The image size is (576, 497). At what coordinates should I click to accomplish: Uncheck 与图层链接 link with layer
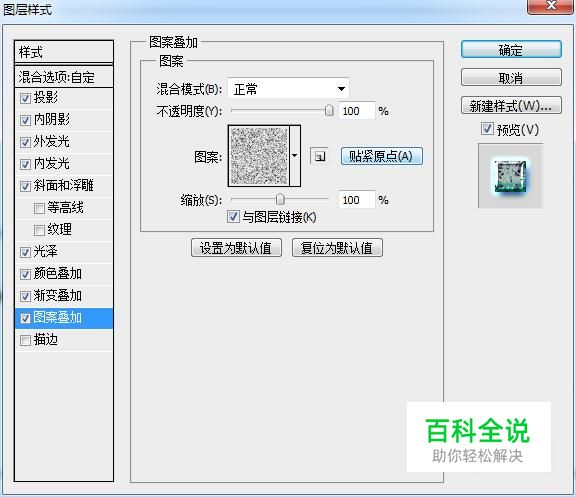[233, 217]
